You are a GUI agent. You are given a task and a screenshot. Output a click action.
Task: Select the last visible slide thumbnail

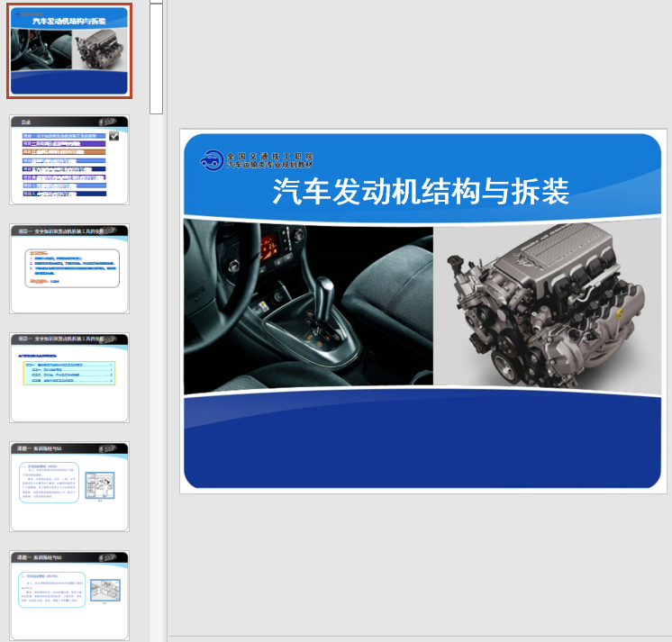[69, 596]
